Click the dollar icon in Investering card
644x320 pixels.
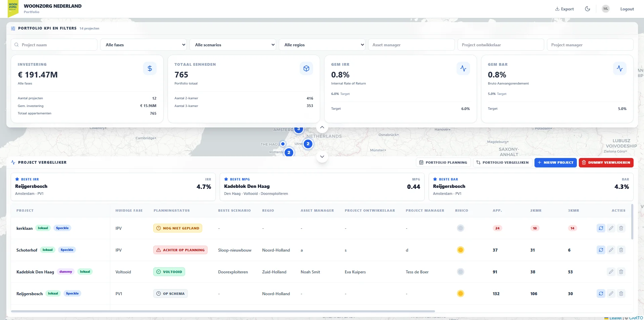[150, 68]
